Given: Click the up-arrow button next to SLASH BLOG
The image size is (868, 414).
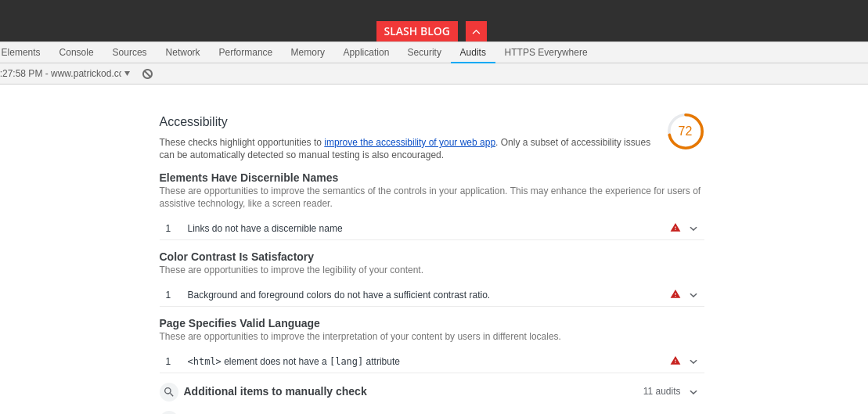Looking at the screenshot, I should click(x=476, y=31).
